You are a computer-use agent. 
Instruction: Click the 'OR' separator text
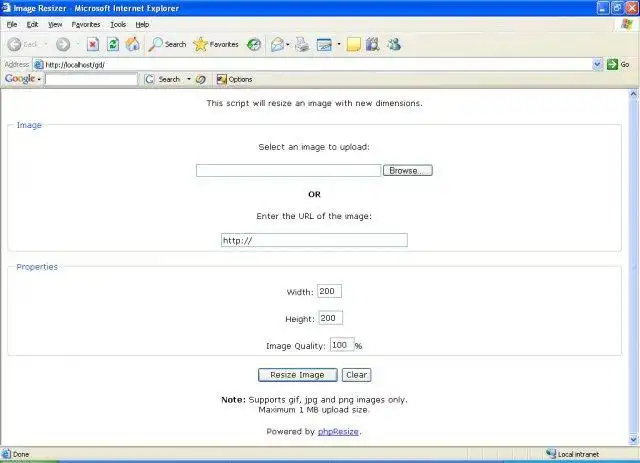tap(314, 194)
